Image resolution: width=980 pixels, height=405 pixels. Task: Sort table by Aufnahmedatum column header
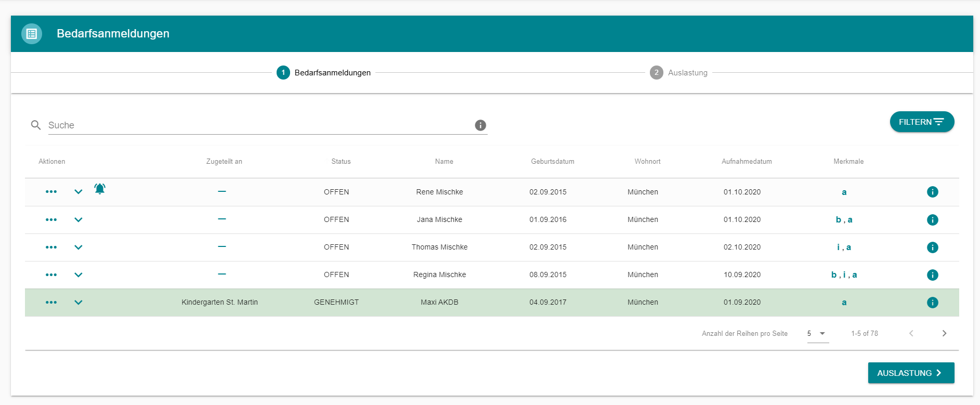click(x=746, y=162)
